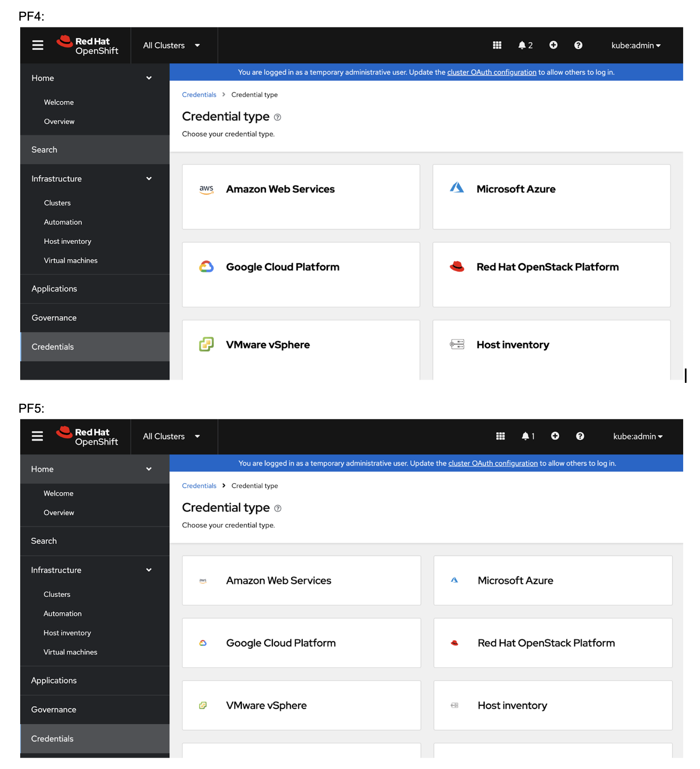Click the AWS logo icon in PF4 card
Image resolution: width=700 pixels, height=769 pixels.
point(206,189)
